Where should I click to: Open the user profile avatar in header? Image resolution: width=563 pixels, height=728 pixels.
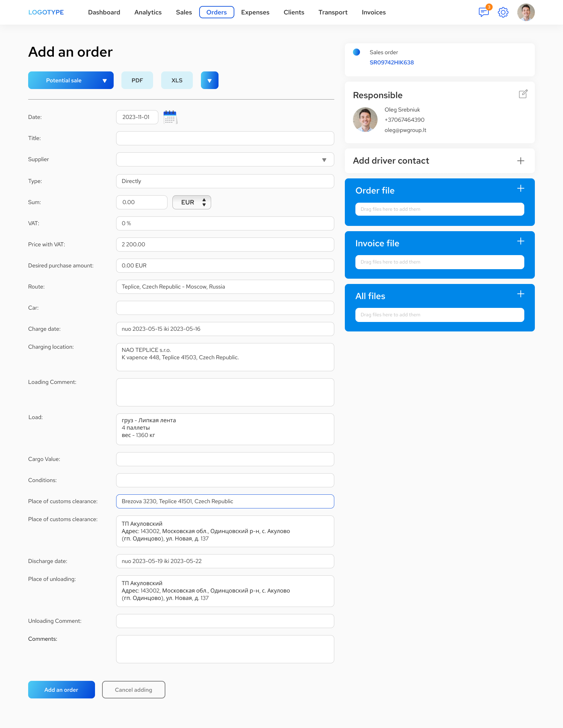coord(526,12)
